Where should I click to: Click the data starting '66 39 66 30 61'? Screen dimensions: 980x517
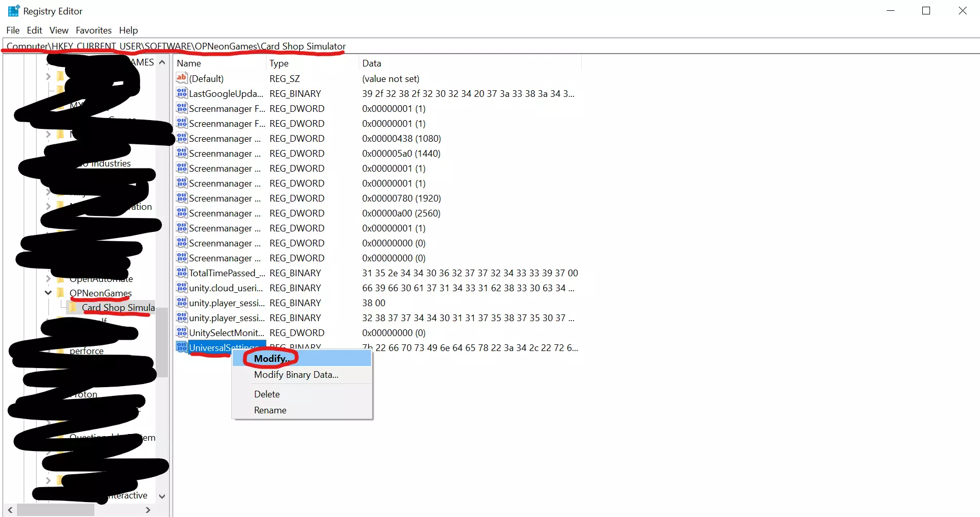point(468,288)
